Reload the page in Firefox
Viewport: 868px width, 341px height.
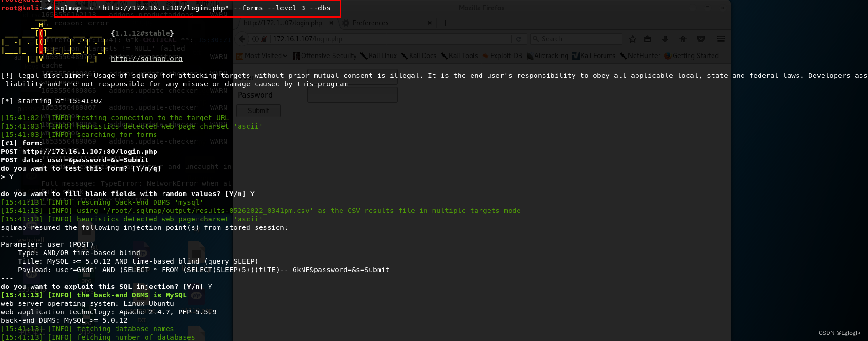(519, 39)
